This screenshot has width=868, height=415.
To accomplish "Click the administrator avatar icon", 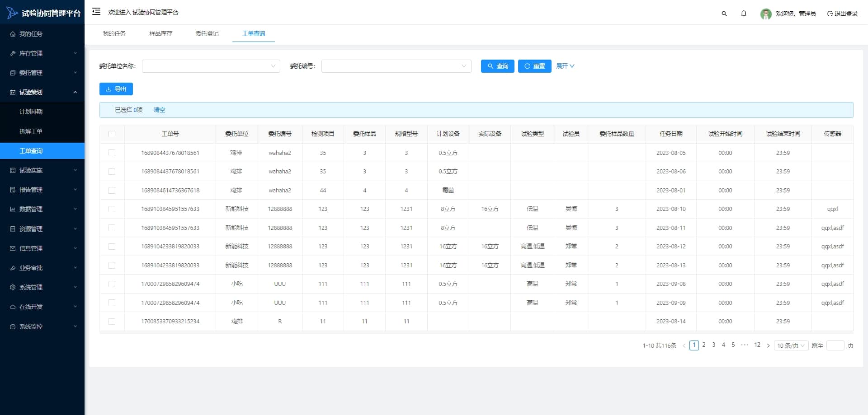I will click(766, 14).
